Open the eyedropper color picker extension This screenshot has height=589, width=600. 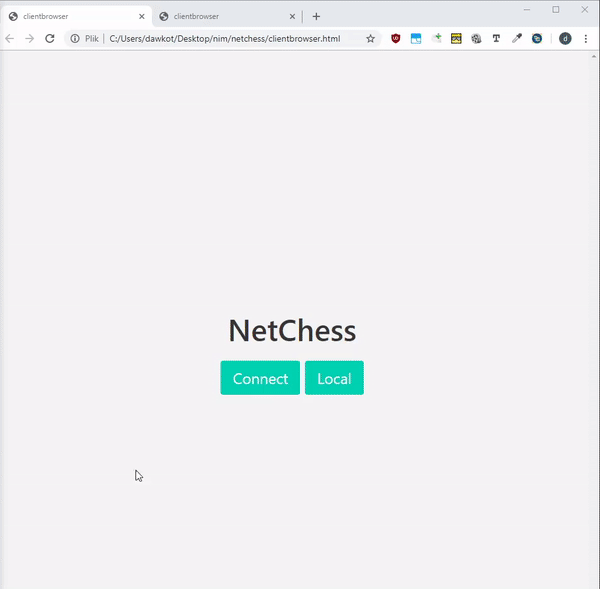point(517,38)
